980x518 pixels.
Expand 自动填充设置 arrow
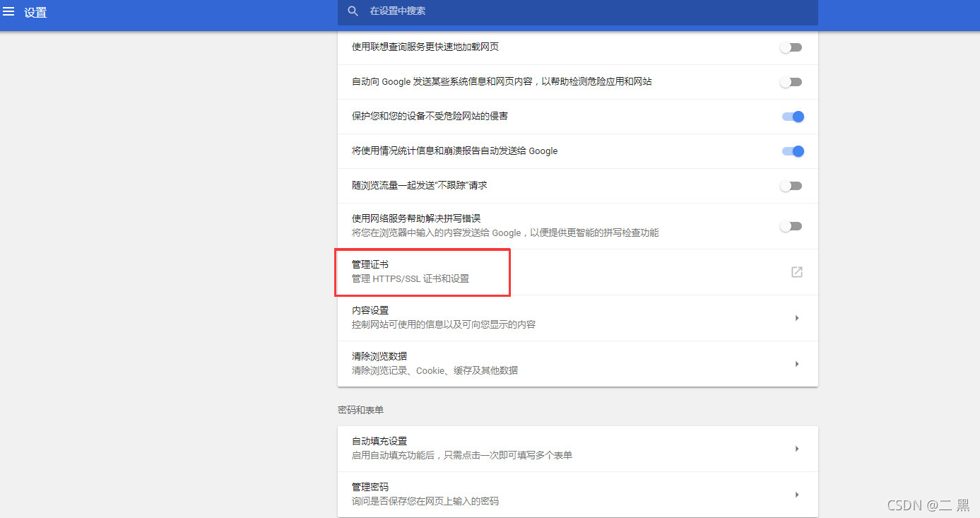797,449
